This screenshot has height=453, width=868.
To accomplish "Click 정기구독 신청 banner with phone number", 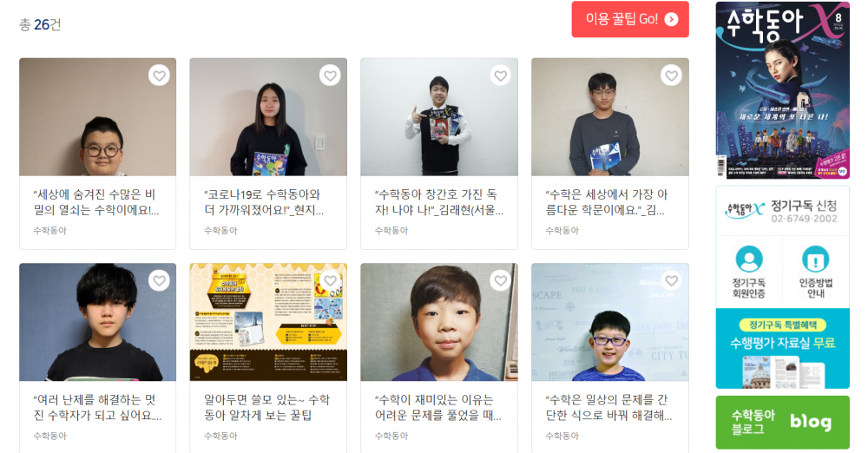I will point(782,210).
